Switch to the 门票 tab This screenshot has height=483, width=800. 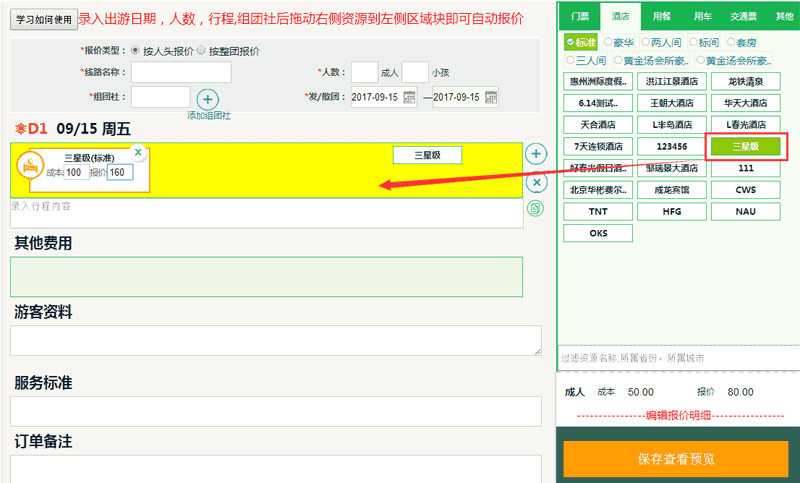[x=579, y=17]
